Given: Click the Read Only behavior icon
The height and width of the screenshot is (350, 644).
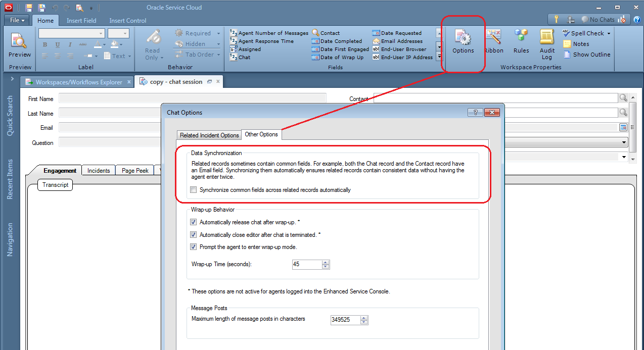Looking at the screenshot, I should click(153, 37).
